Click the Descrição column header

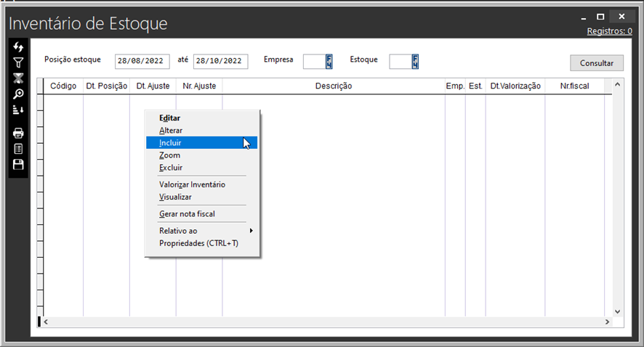[333, 86]
